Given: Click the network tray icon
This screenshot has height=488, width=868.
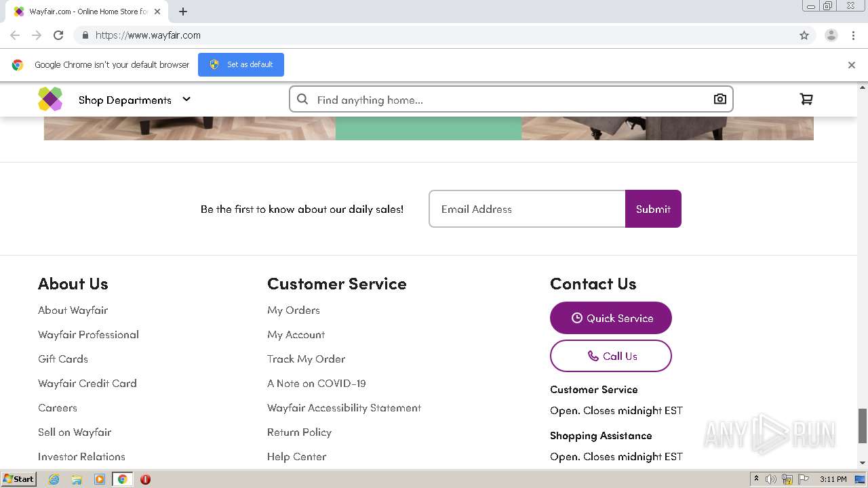Looking at the screenshot, I should point(787,479).
